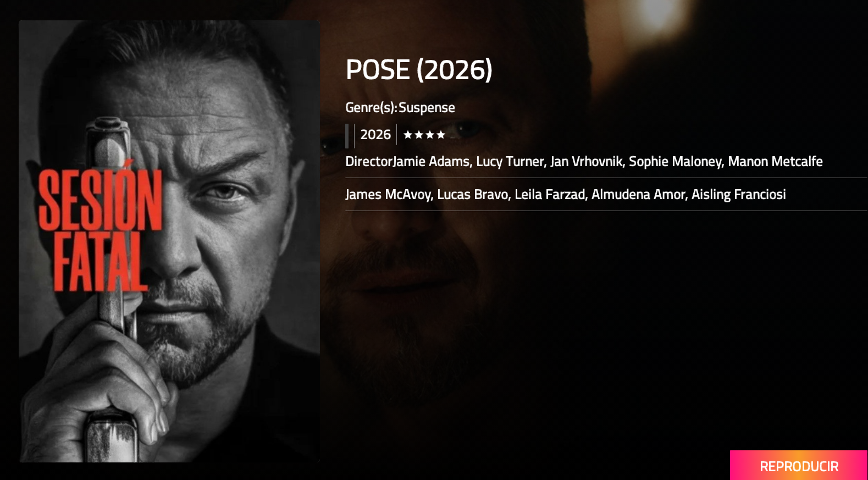Viewport: 868px width, 480px height.
Task: Rate with the second star icon
Action: click(x=419, y=135)
